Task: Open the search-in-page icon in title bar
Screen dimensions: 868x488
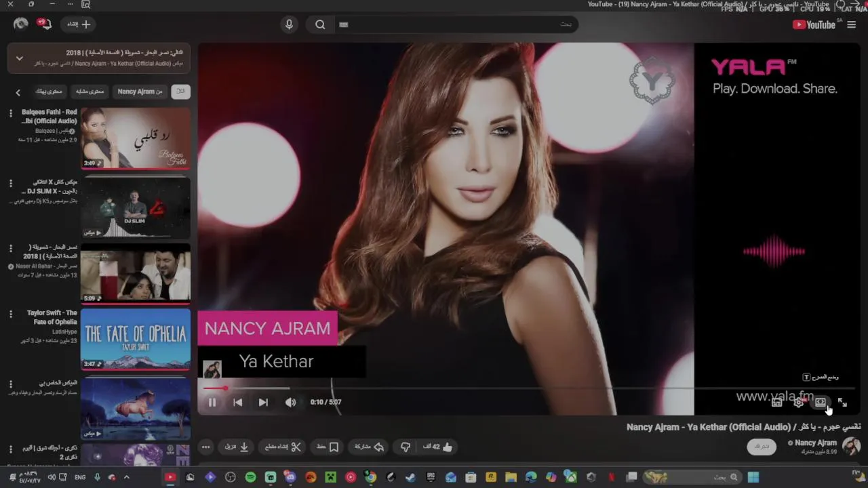Action: (x=85, y=4)
